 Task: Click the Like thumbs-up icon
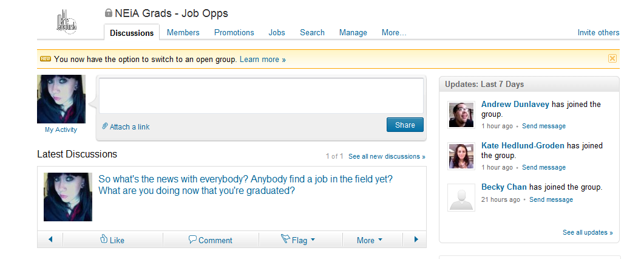click(104, 239)
